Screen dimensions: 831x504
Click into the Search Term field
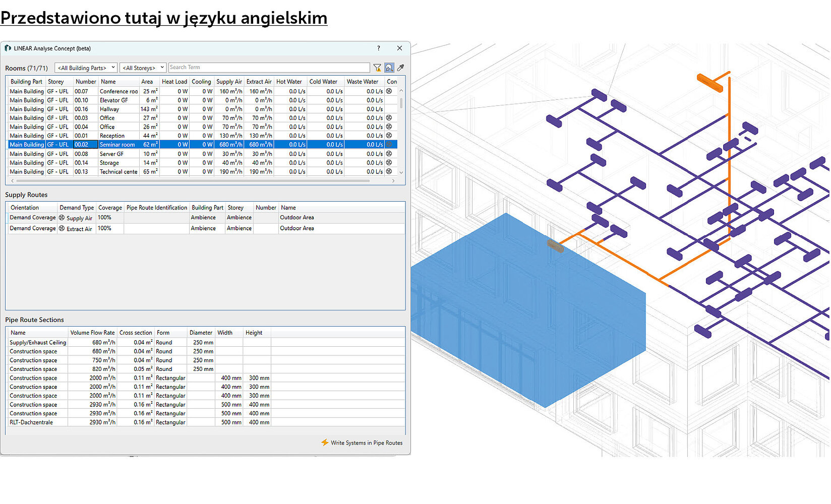tap(269, 68)
